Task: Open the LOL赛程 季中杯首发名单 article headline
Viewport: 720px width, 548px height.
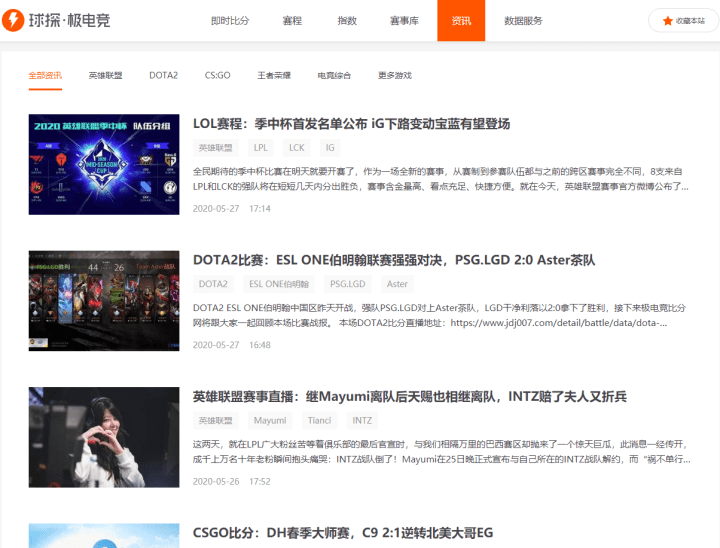Action: coord(351,124)
